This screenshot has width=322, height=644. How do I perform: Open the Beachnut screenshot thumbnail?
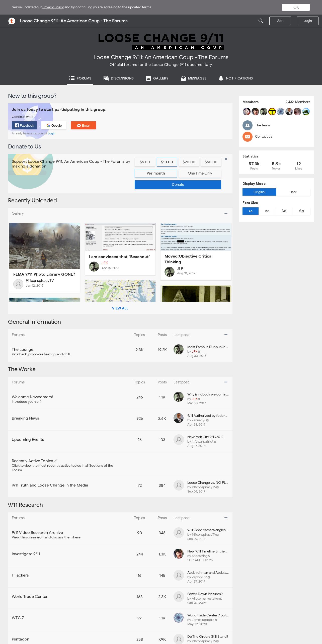click(120, 237)
